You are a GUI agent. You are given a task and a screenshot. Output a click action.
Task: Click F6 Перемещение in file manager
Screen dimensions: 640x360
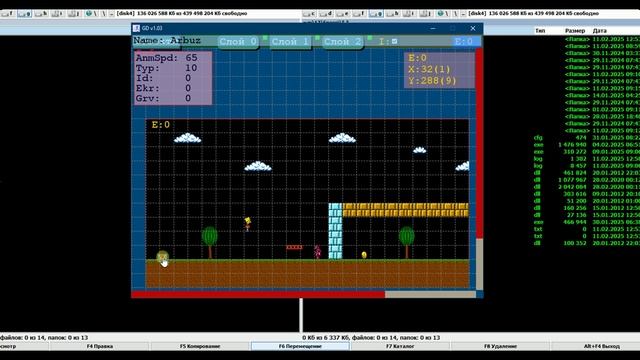click(300, 346)
